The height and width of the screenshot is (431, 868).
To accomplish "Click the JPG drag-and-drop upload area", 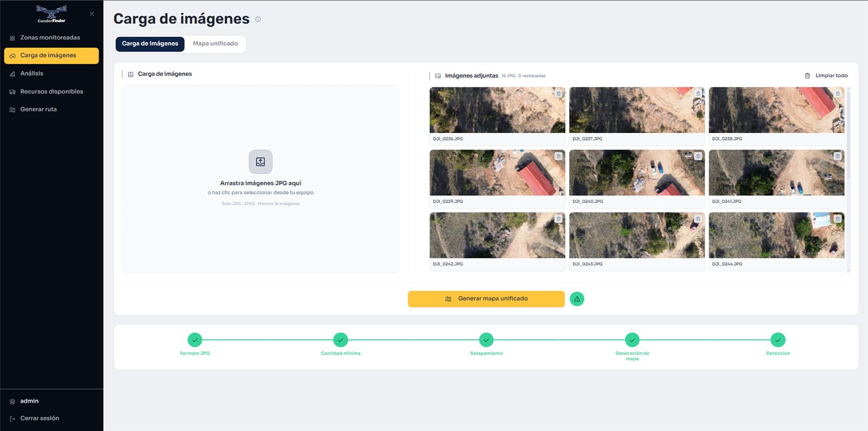I will [260, 179].
